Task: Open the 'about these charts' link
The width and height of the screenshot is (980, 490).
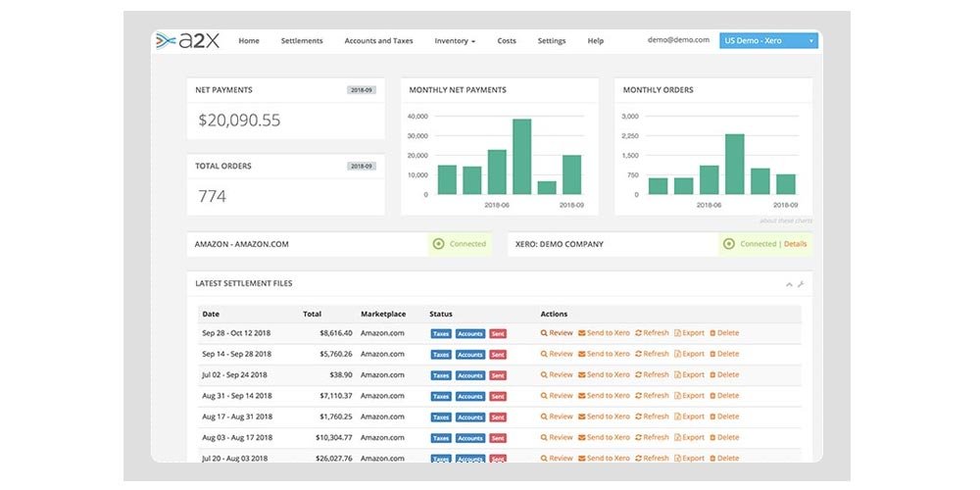Action: point(786,220)
